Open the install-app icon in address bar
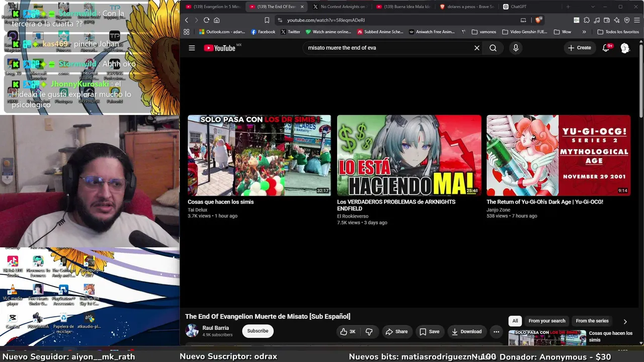The height and width of the screenshot is (362, 644). coord(523,20)
